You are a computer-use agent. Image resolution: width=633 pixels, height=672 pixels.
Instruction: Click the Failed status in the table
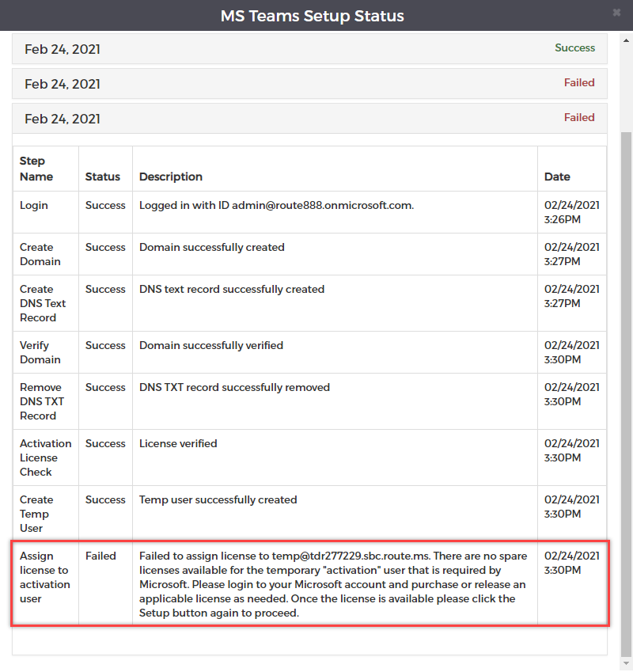click(x=100, y=556)
